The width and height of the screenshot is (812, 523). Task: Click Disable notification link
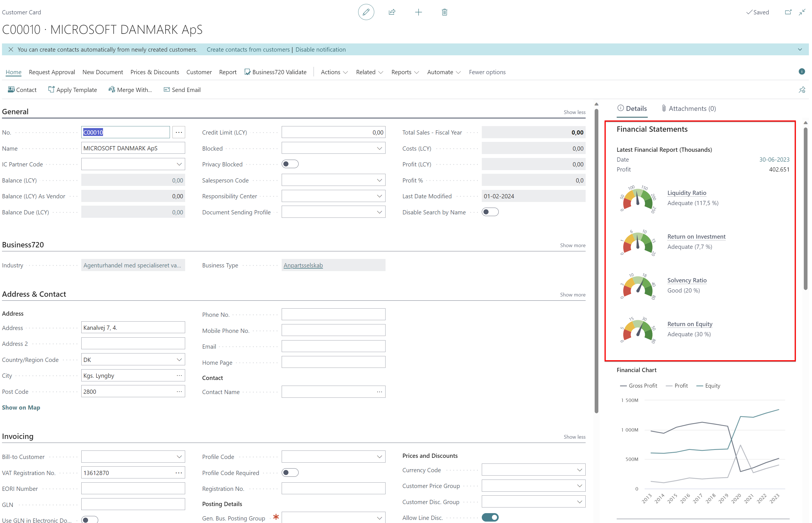[x=320, y=49]
